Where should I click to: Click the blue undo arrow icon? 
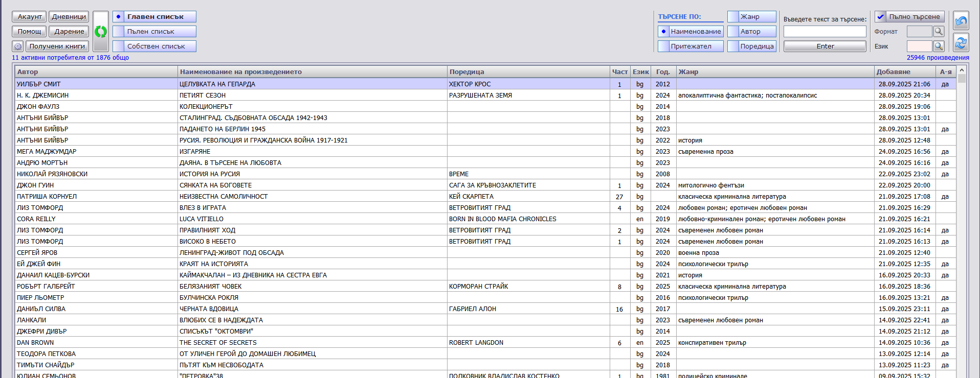[x=961, y=21]
